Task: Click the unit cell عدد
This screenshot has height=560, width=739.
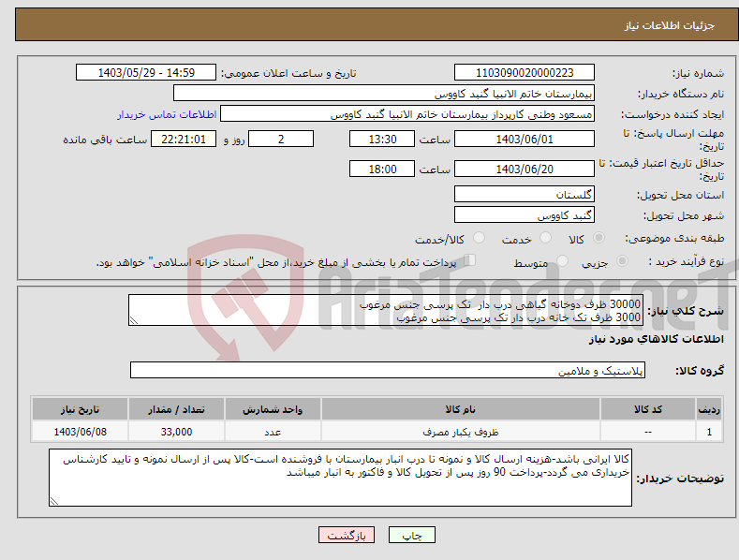Action: pyautogui.click(x=273, y=432)
